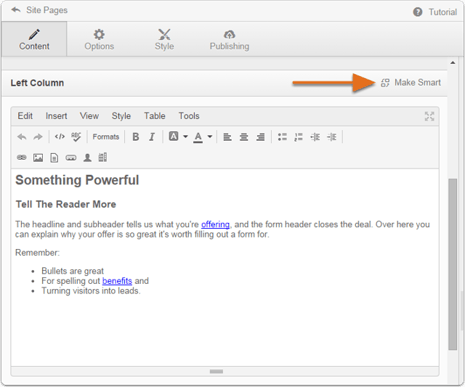Click the bulleted list icon

click(x=282, y=137)
